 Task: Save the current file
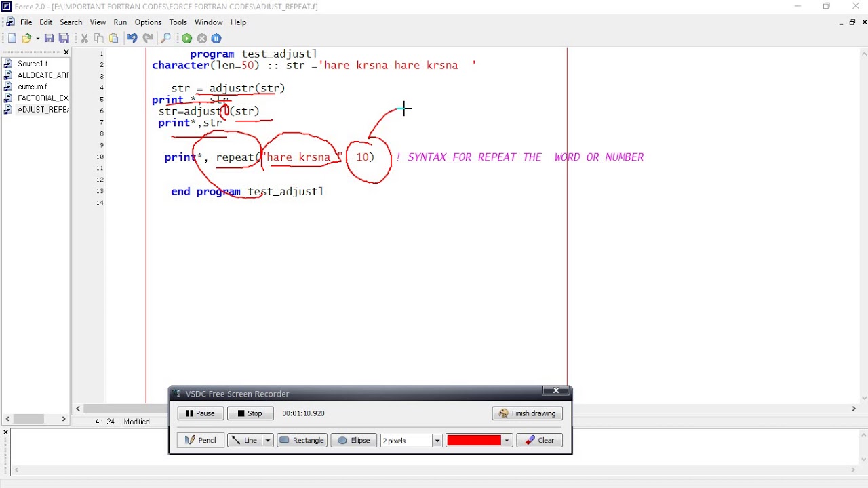49,39
